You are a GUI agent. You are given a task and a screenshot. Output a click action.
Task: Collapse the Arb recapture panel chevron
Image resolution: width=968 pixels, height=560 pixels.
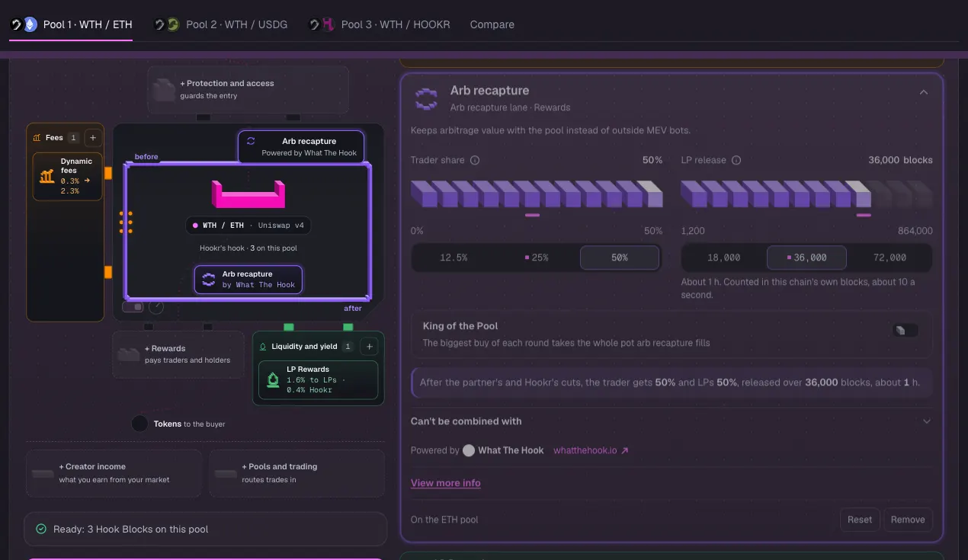coord(923,92)
